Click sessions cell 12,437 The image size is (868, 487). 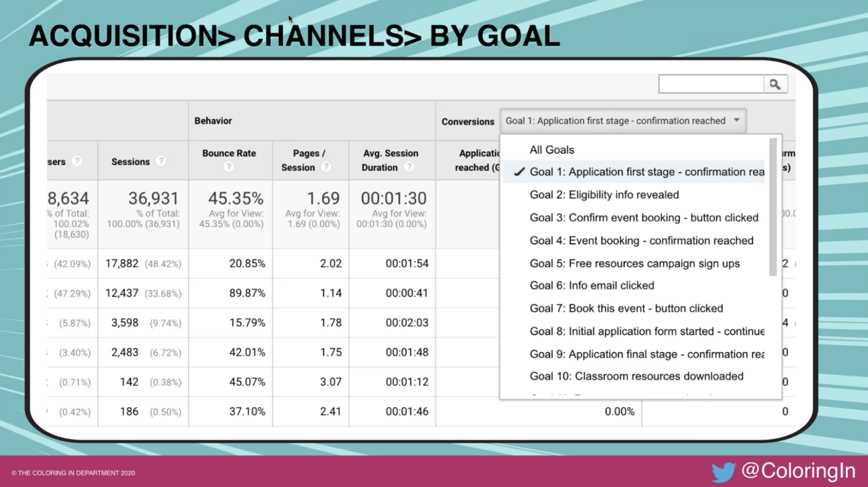tap(122, 293)
